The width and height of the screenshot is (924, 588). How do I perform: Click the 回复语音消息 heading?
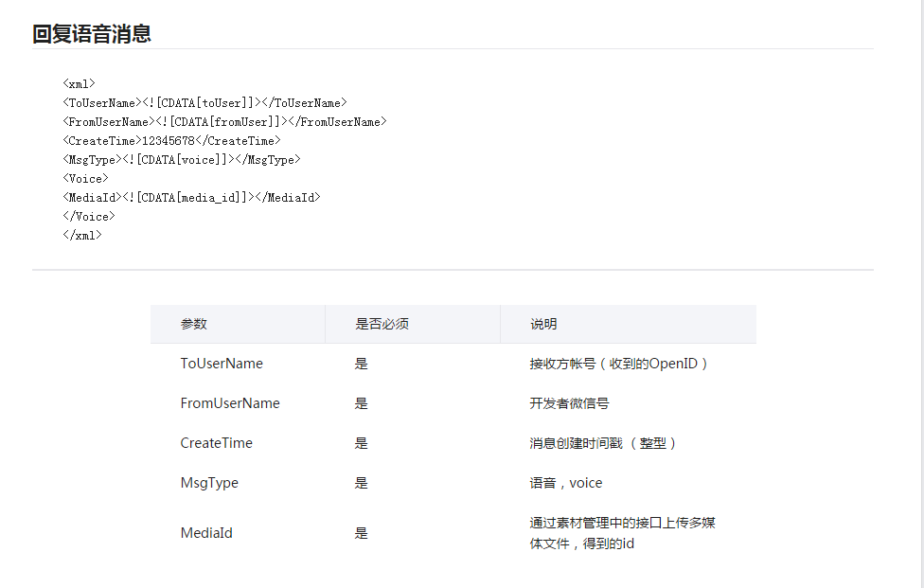point(91,33)
